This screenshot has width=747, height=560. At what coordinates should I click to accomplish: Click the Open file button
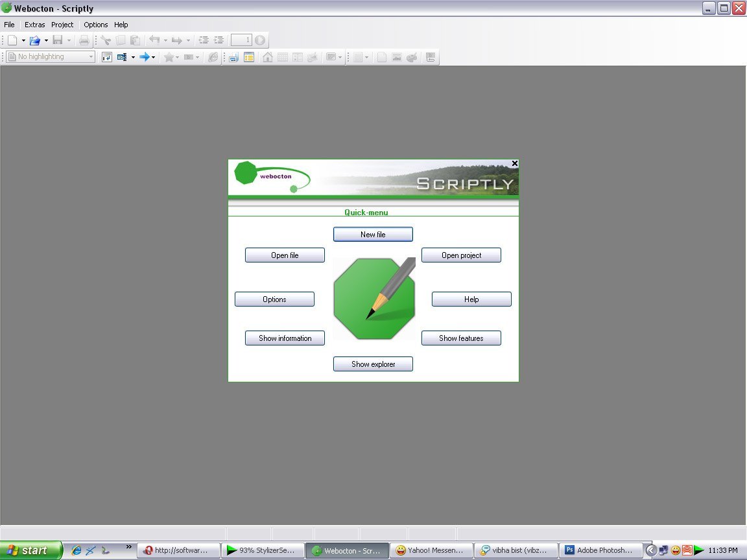pos(285,255)
